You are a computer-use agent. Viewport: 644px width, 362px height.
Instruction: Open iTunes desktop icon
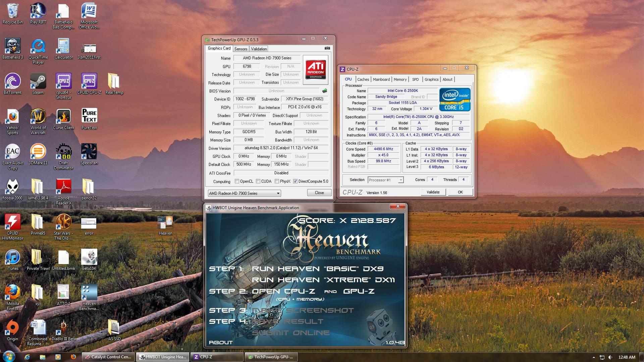coord(13,260)
